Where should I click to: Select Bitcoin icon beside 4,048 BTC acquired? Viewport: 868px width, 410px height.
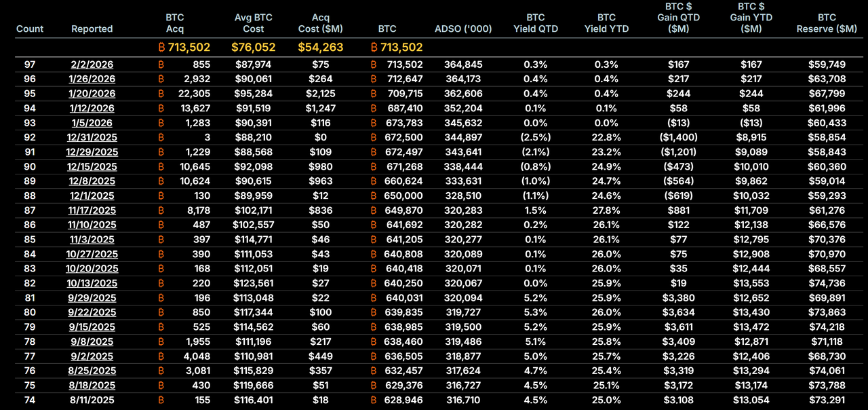click(x=161, y=356)
